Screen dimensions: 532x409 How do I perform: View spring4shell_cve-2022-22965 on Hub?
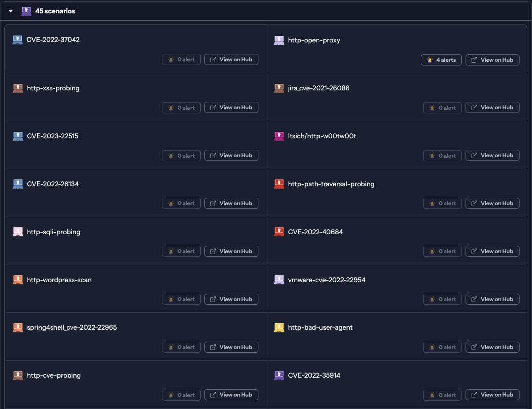231,347
